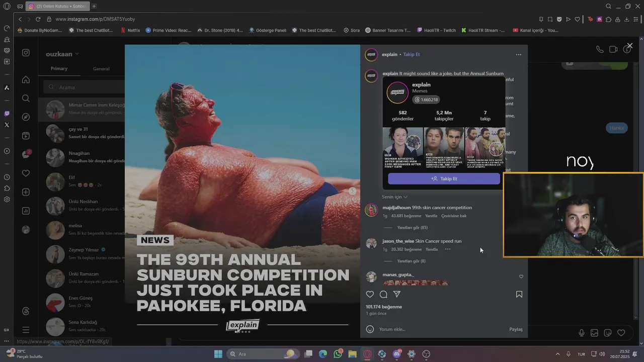Screen dimensions: 644x362
Task: Expand Yanıtları gör (8) replies
Action: pos(411,261)
